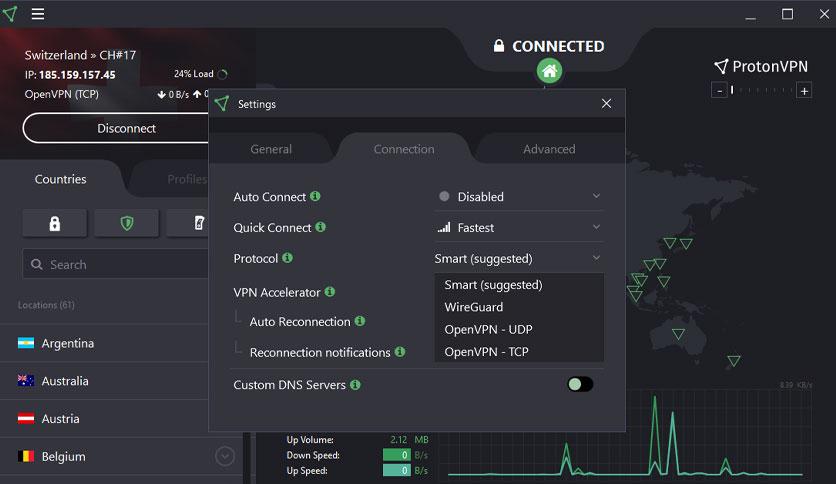
Task: Click the NetShield shield icon button
Action: [126, 223]
